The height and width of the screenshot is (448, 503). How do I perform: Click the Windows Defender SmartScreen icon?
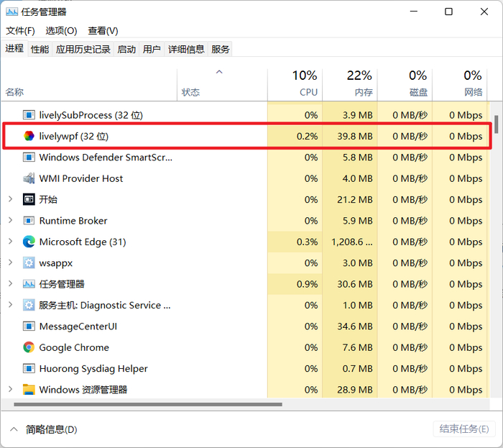[29, 157]
